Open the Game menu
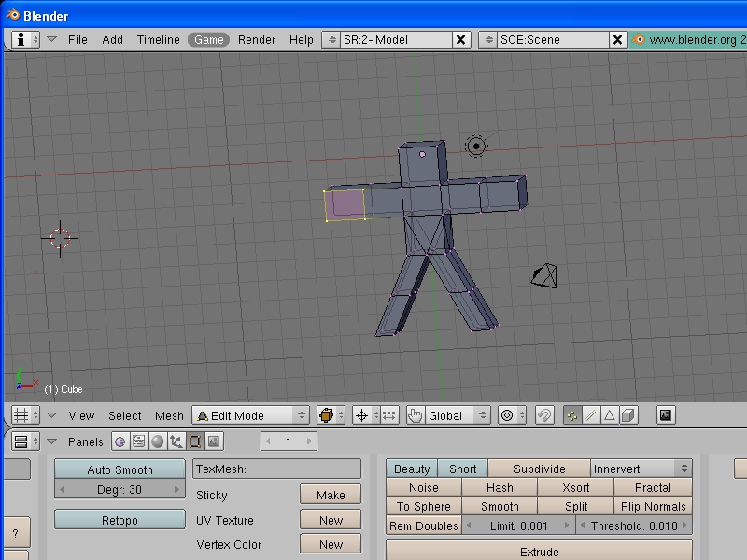 (208, 39)
